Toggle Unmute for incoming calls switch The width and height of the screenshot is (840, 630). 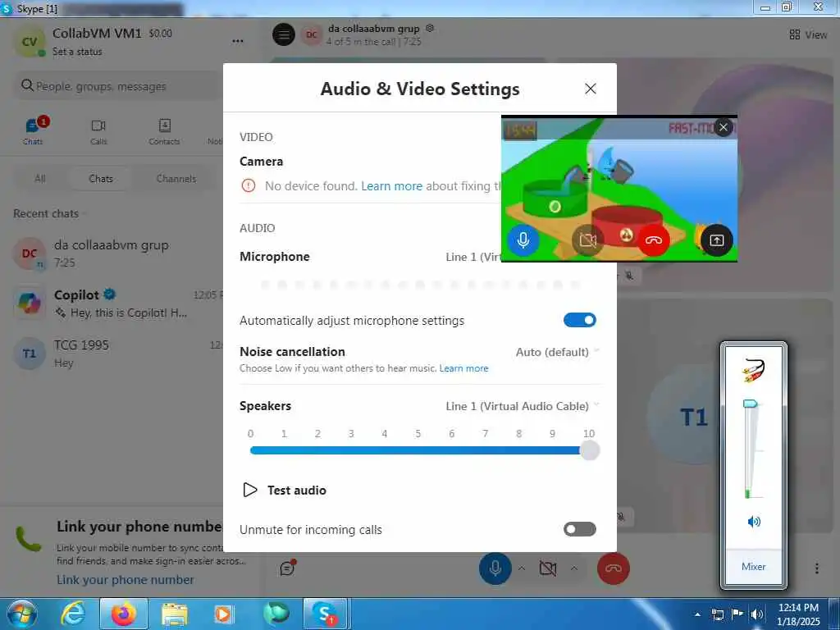tap(580, 529)
